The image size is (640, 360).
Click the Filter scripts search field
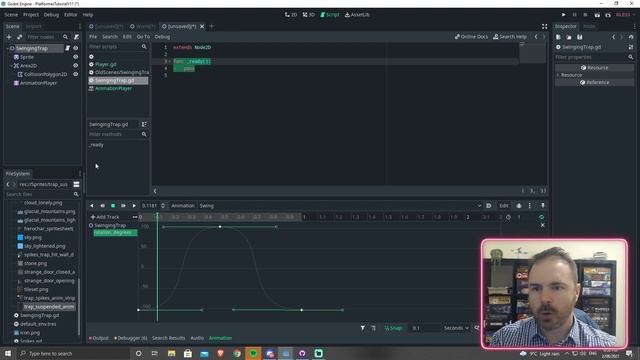coord(118,47)
